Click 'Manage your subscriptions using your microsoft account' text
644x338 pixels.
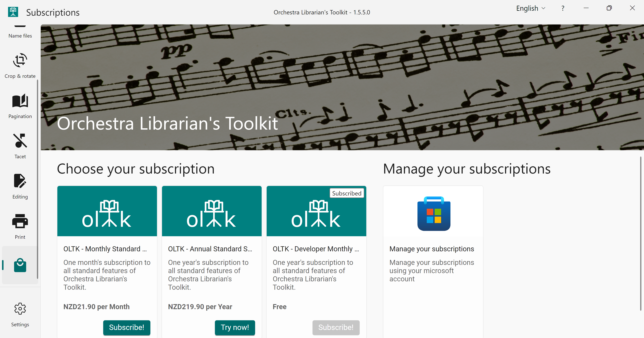(432, 270)
